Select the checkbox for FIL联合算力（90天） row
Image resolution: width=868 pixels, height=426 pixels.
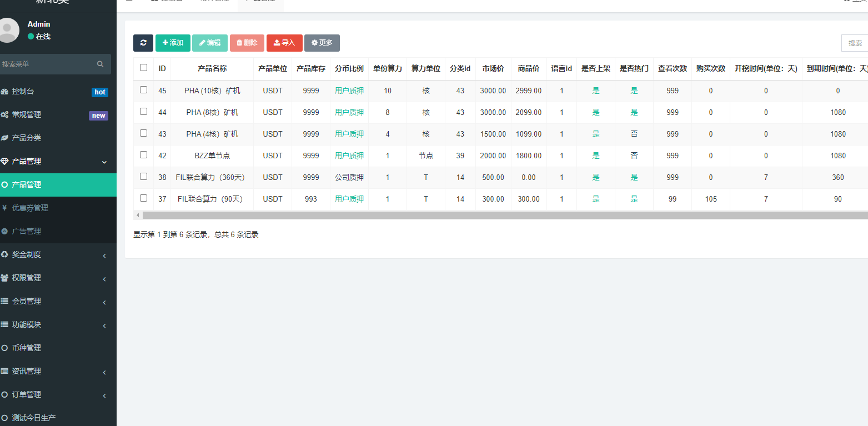pyautogui.click(x=144, y=198)
